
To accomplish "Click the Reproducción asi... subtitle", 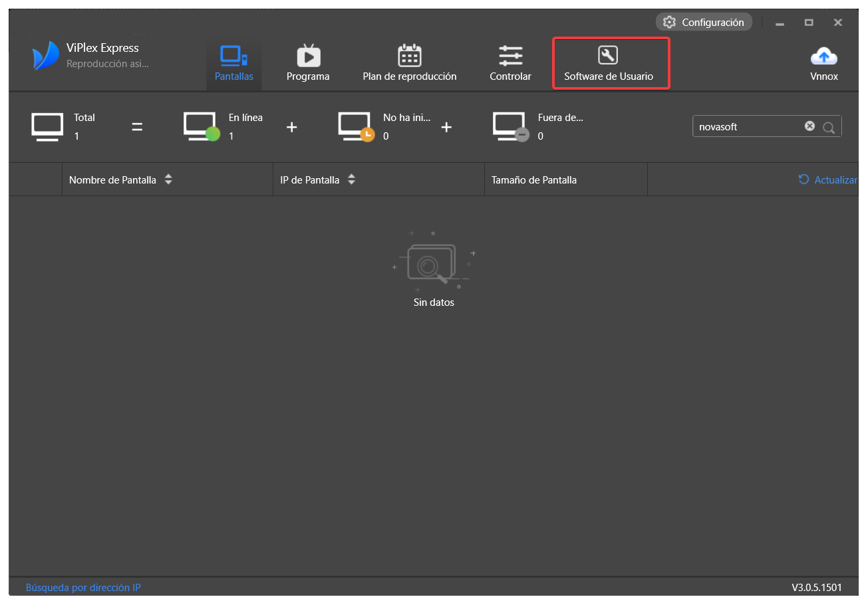I will pyautogui.click(x=108, y=64).
